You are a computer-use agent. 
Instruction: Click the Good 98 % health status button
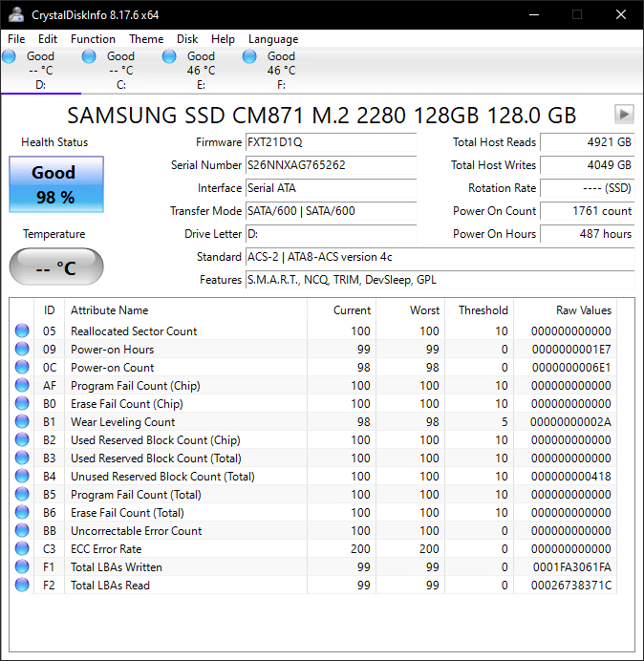coord(56,184)
